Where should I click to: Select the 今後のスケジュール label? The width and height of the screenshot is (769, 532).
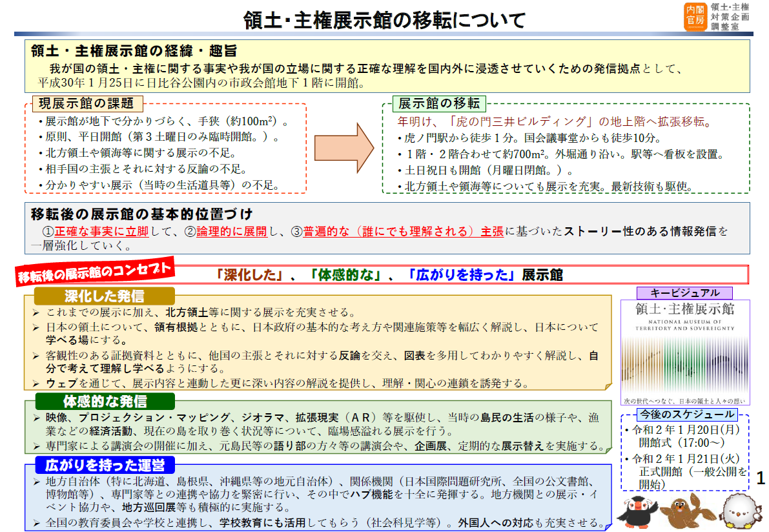pos(686,414)
